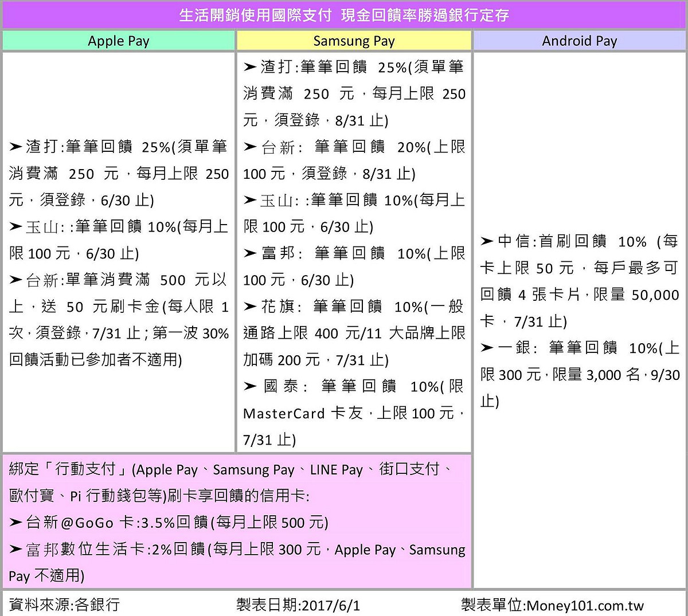Screen dimensions: 688x616
Task: Select the Samsung Pay column header
Action: coord(354,41)
